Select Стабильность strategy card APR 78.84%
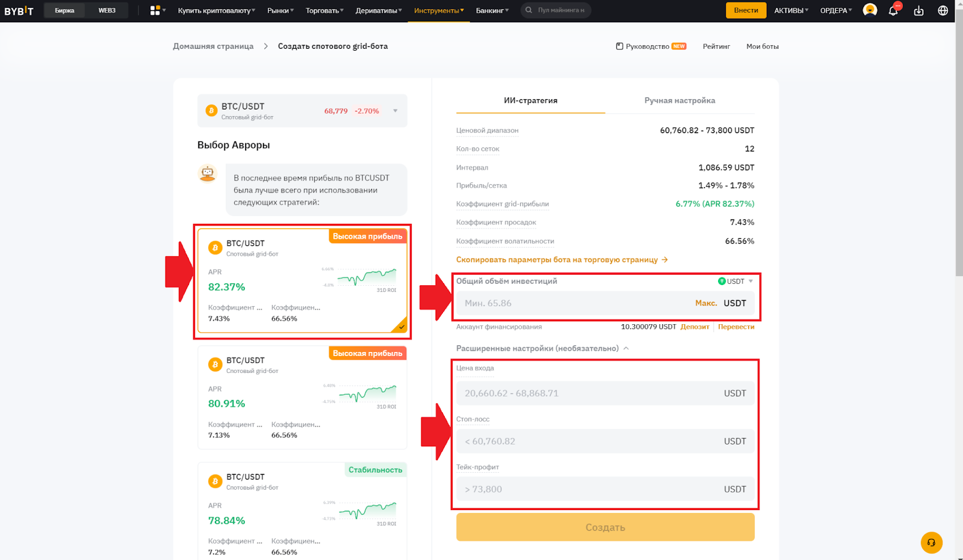 tap(302, 511)
